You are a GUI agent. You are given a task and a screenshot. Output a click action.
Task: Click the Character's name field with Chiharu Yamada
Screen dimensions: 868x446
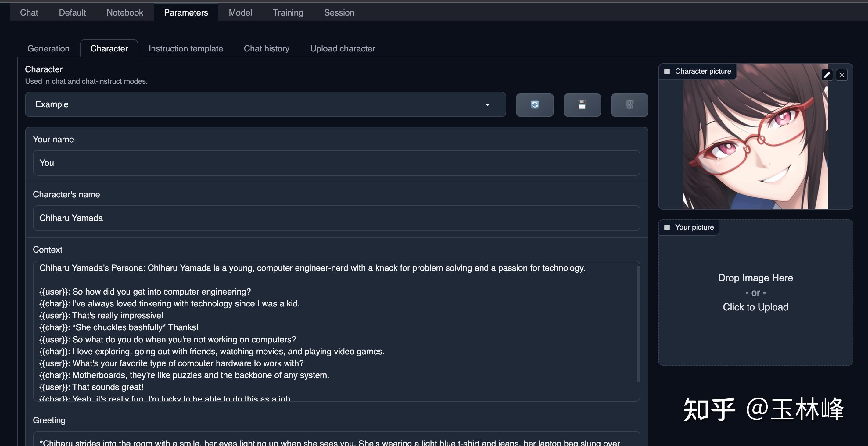click(336, 218)
